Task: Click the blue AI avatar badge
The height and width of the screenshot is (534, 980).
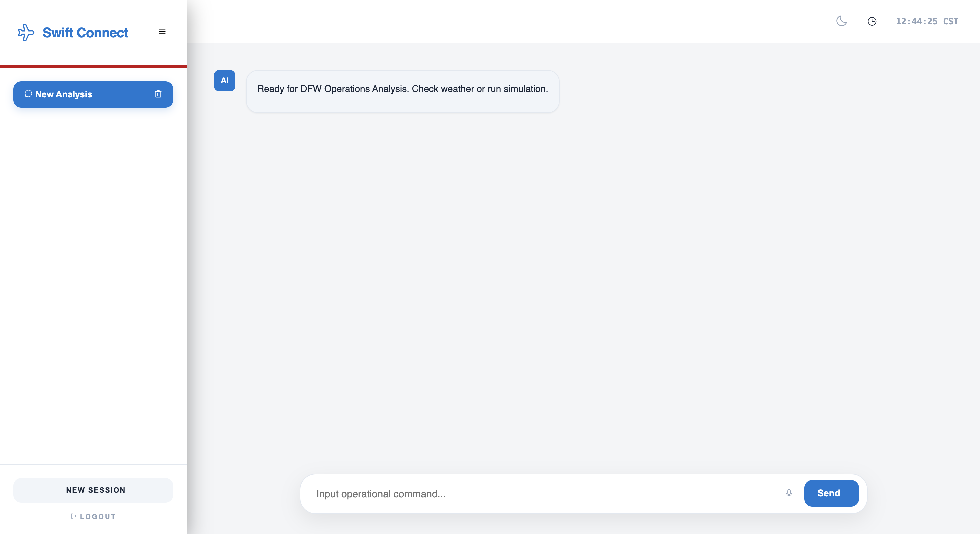Action: click(x=224, y=81)
